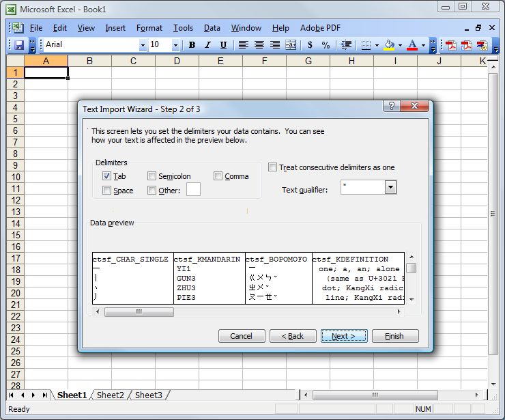Select row 2 header
The image size is (505, 420).
(x=15, y=84)
